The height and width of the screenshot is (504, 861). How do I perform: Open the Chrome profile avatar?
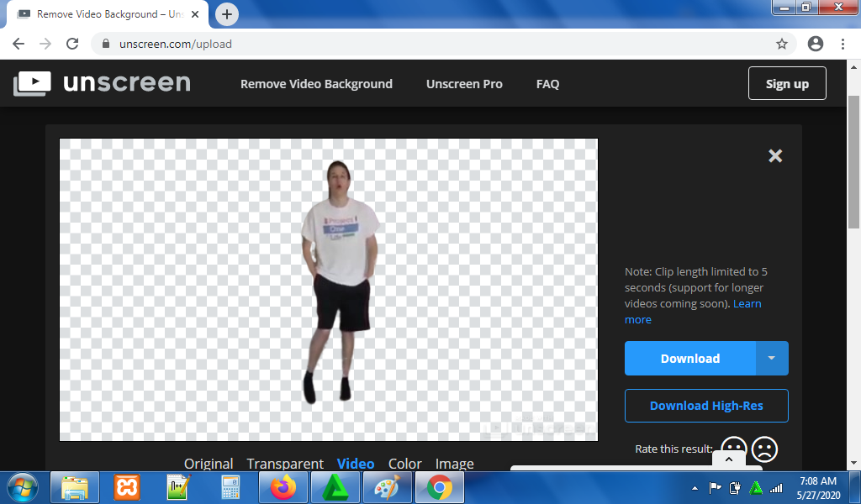[x=815, y=44]
